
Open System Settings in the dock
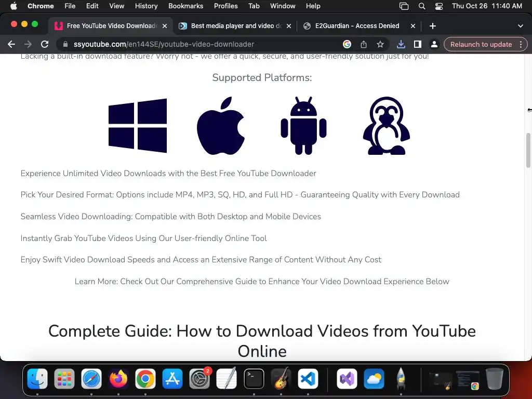[x=199, y=379]
